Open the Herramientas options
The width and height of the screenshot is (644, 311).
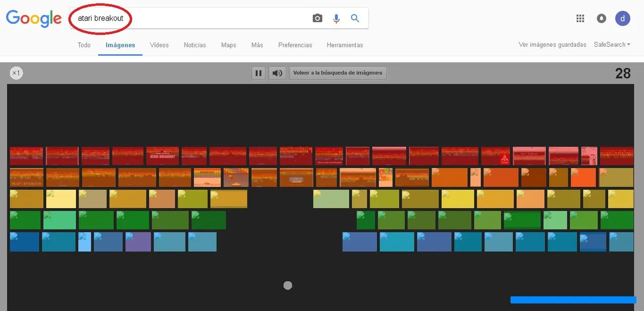click(x=345, y=45)
